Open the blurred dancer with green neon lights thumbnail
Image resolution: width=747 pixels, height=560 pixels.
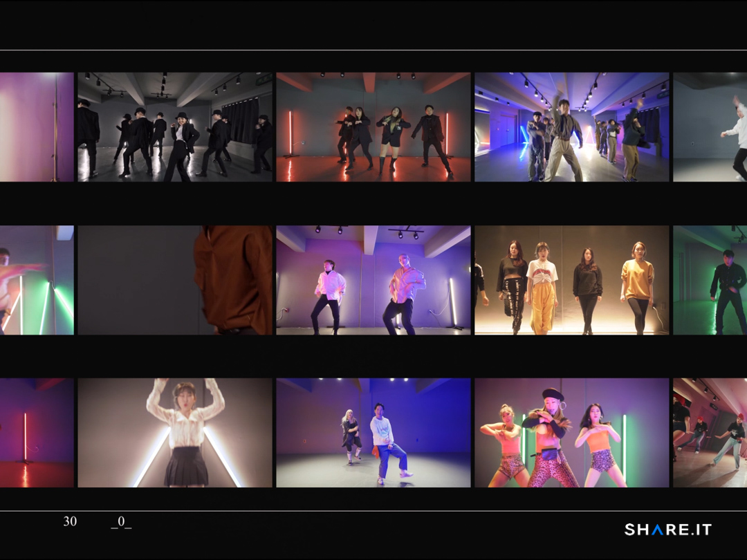(x=37, y=280)
